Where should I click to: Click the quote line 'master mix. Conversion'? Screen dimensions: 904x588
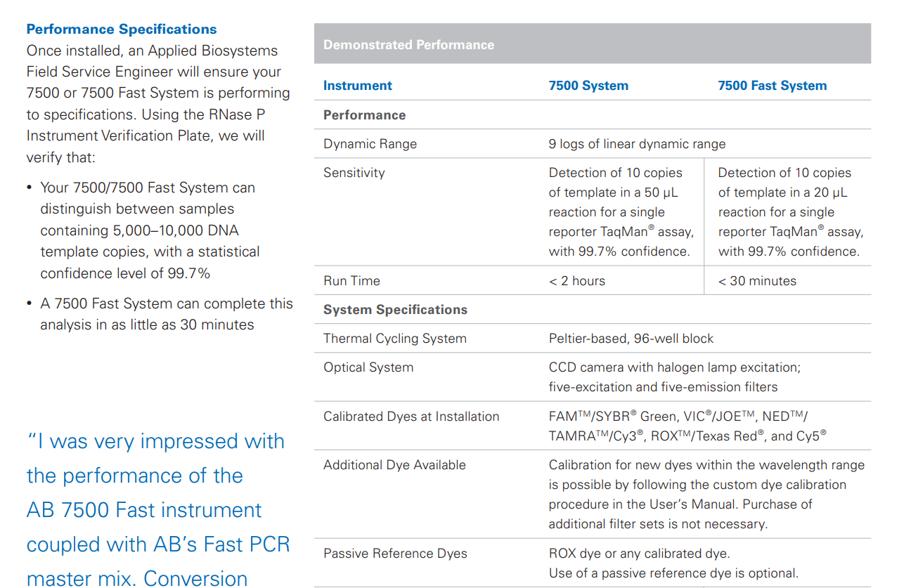pyautogui.click(x=137, y=578)
